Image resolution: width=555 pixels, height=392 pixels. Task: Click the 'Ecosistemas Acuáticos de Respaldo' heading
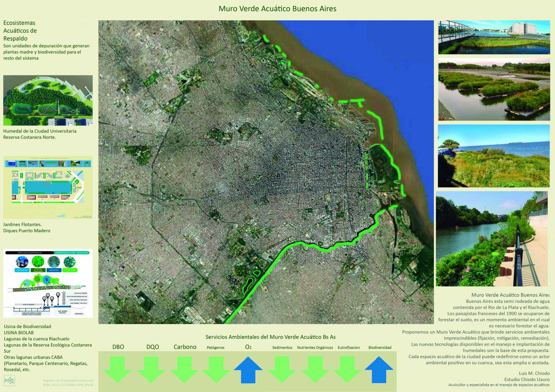[20, 31]
